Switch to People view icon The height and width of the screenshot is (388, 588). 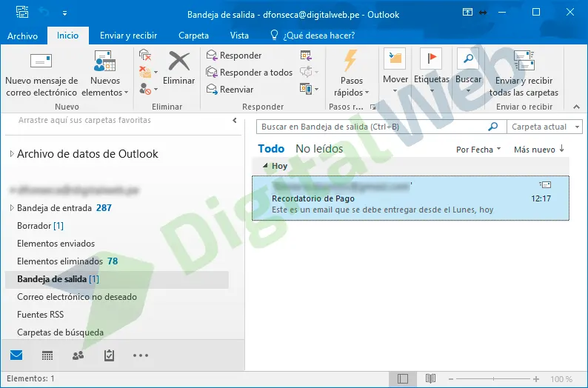(x=78, y=355)
